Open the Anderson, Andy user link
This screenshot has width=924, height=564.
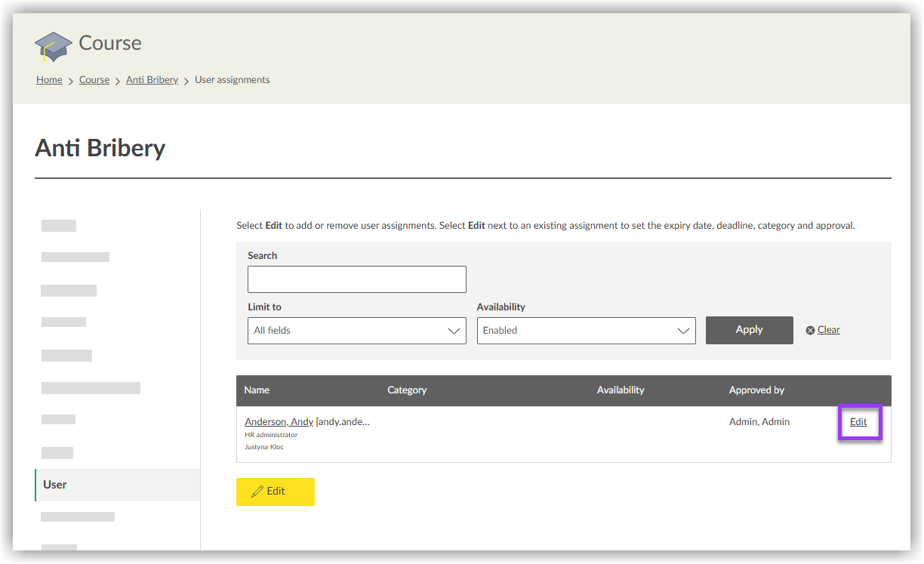point(279,422)
